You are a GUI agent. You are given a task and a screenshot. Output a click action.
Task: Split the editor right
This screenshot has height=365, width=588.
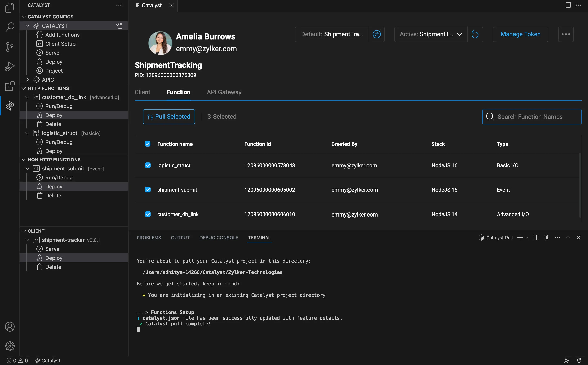click(x=568, y=5)
